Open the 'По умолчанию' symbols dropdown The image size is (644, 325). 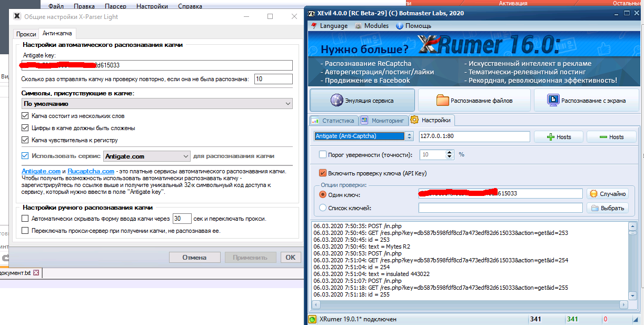(157, 104)
